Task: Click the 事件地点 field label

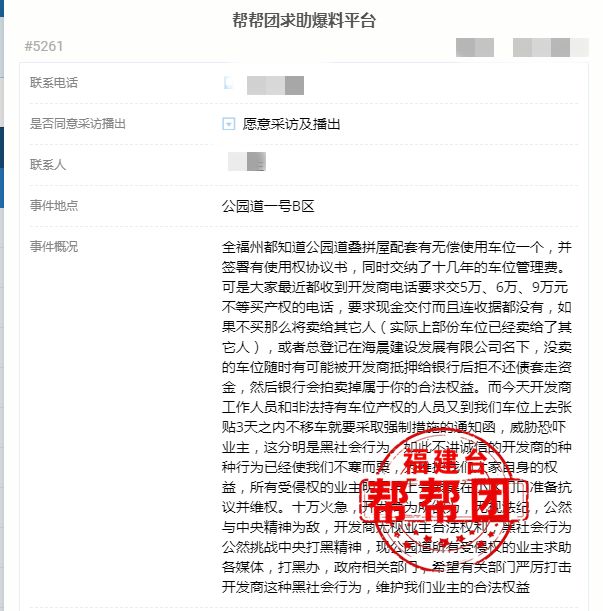Action: point(54,205)
